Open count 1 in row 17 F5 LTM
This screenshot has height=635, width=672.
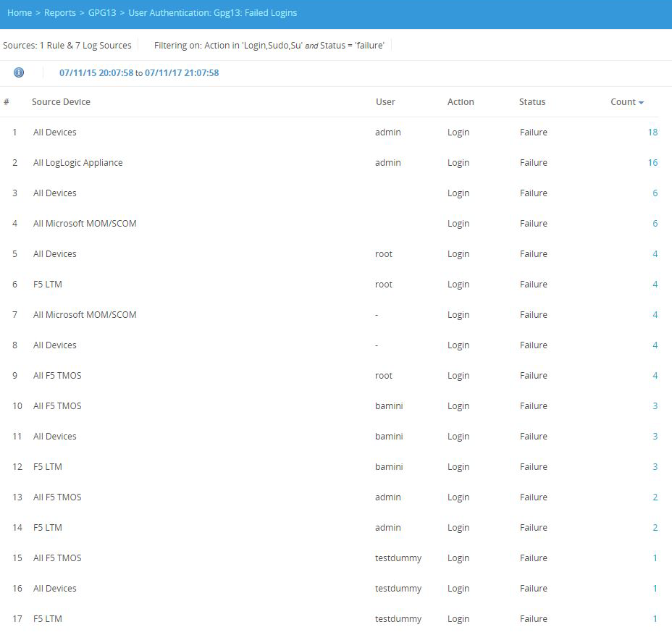pos(655,619)
